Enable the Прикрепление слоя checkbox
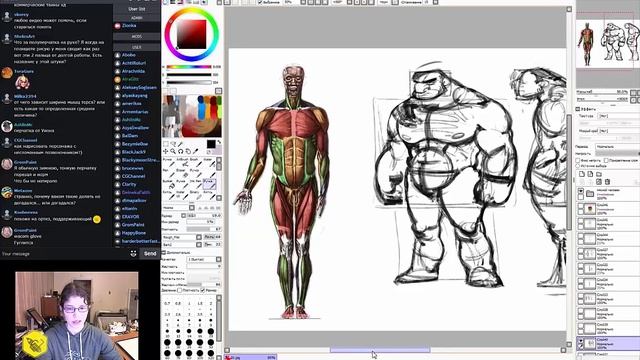 (606, 160)
